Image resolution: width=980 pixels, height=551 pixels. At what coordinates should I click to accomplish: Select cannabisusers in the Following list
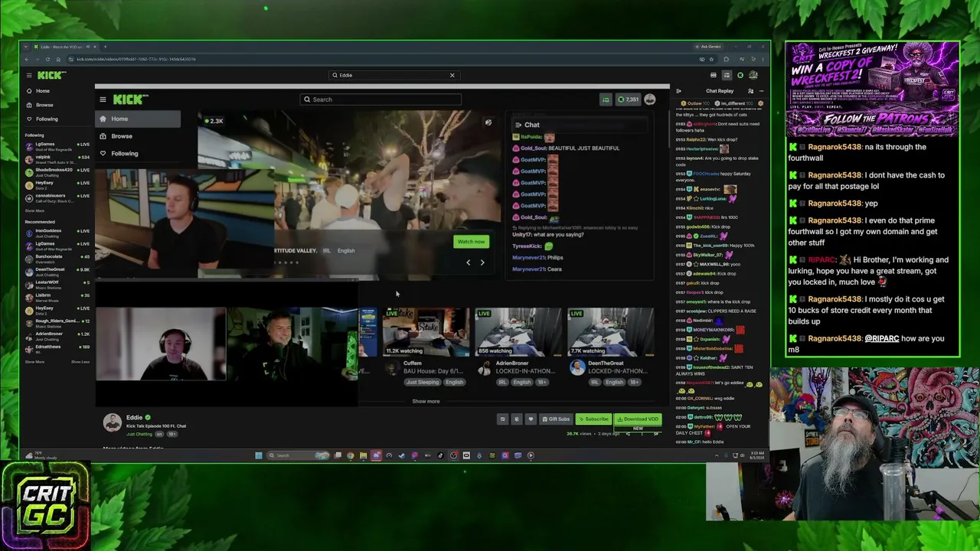point(57,197)
